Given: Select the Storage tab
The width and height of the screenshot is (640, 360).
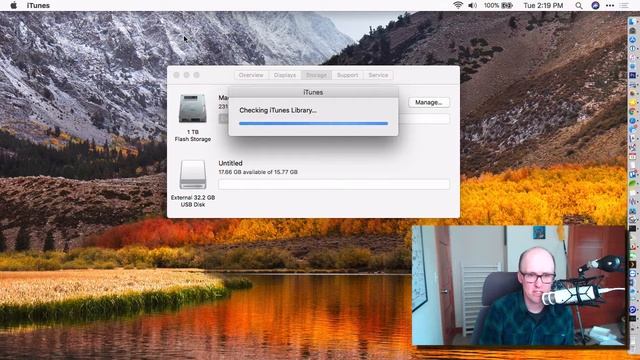Looking at the screenshot, I should coord(316,75).
